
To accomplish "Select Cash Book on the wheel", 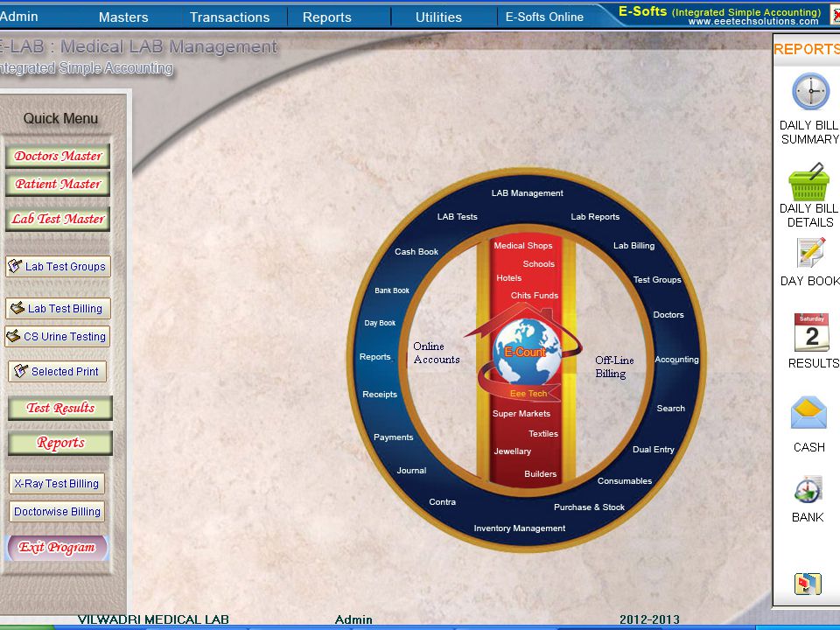I will click(416, 251).
